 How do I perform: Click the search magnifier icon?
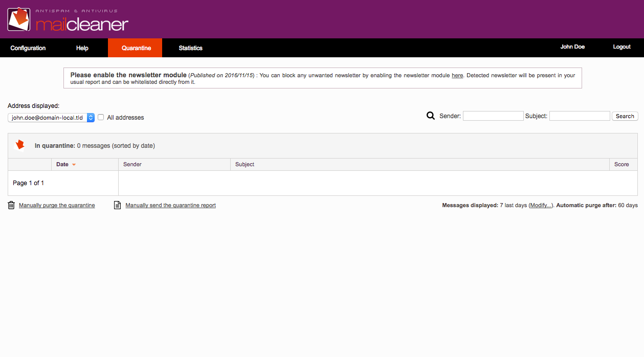(x=430, y=116)
